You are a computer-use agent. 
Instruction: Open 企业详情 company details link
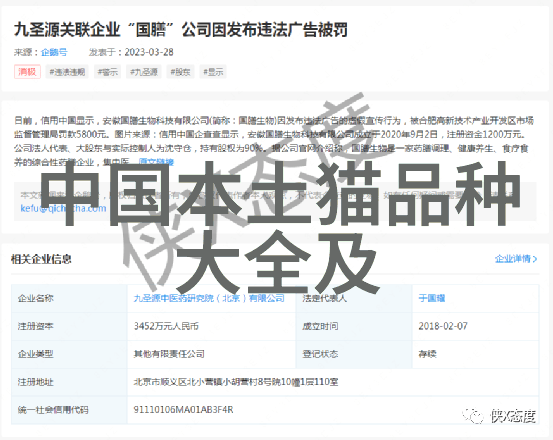pyautogui.click(x=512, y=259)
